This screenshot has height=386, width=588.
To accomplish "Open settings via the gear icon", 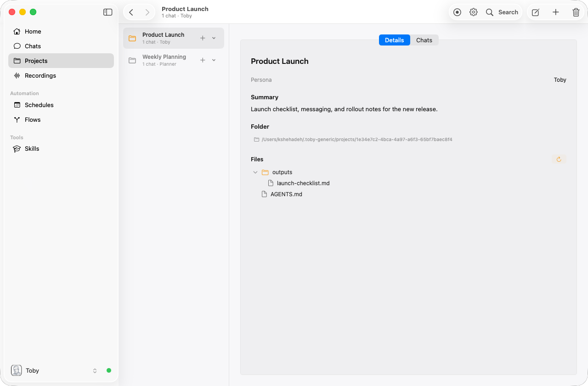I will click(x=474, y=12).
